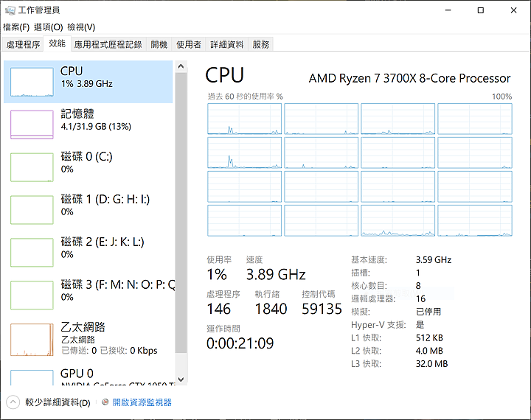Viewport: 531px width, 420px height.
Task: Open the 檢視(V) menu
Action: tap(81, 27)
